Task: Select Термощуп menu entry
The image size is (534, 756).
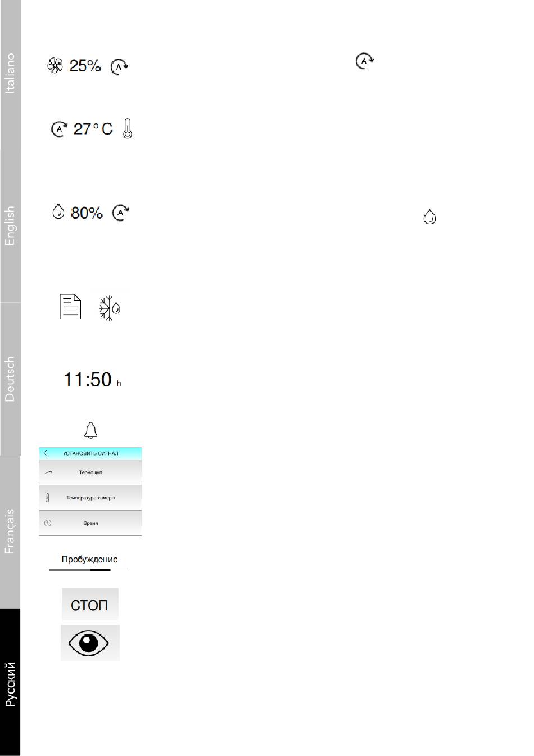Action: [x=90, y=472]
